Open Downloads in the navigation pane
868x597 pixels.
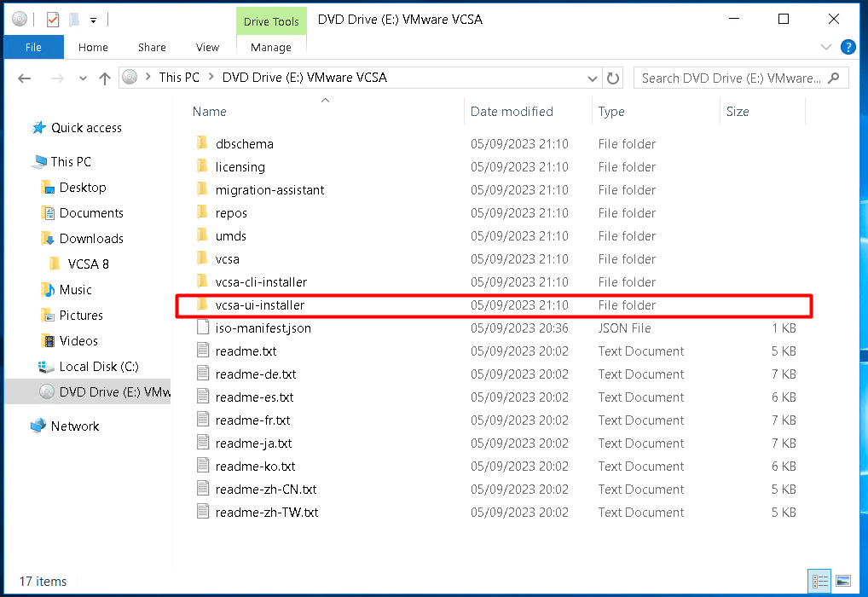pos(91,239)
